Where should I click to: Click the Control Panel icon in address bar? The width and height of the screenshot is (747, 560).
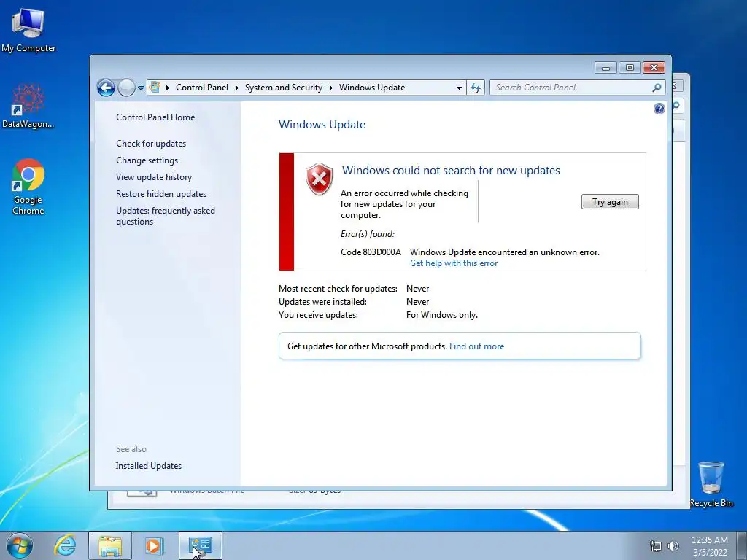tap(155, 87)
